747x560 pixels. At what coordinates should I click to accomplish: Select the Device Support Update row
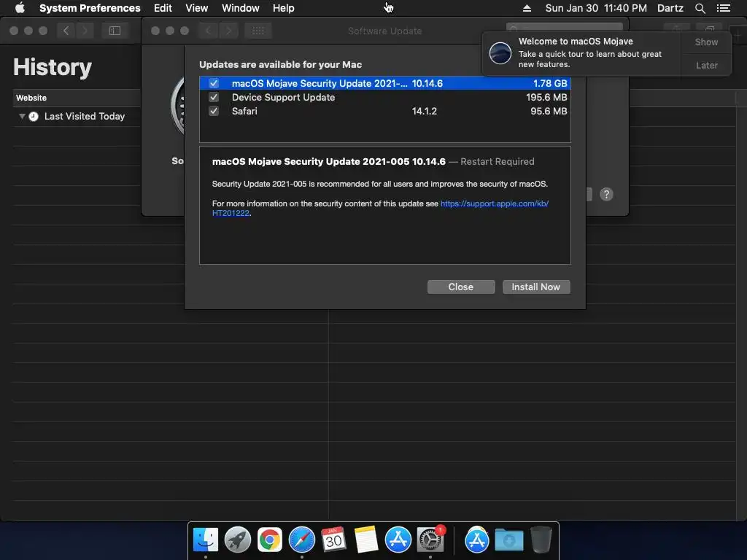[x=385, y=97]
